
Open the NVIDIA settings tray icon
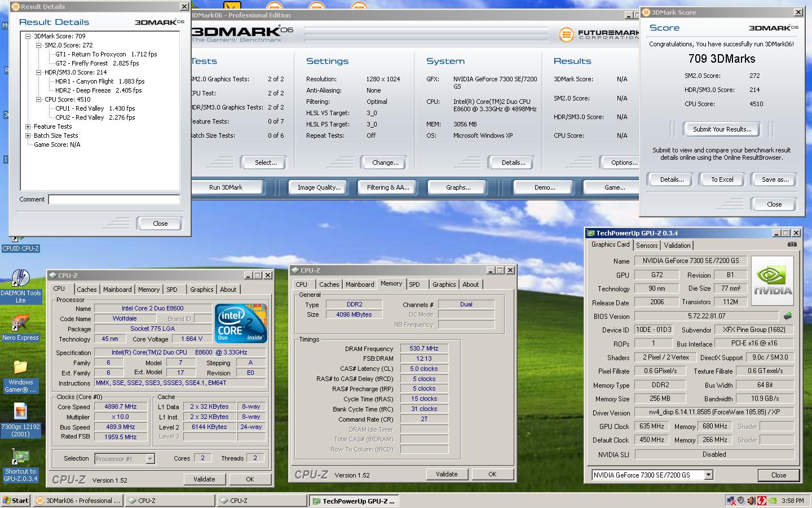(x=771, y=500)
